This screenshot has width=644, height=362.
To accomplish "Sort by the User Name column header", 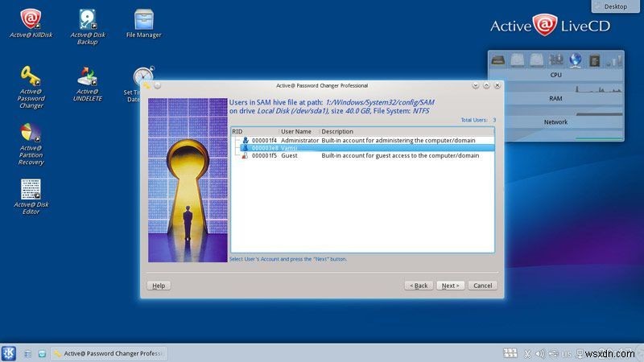I will [299, 131].
